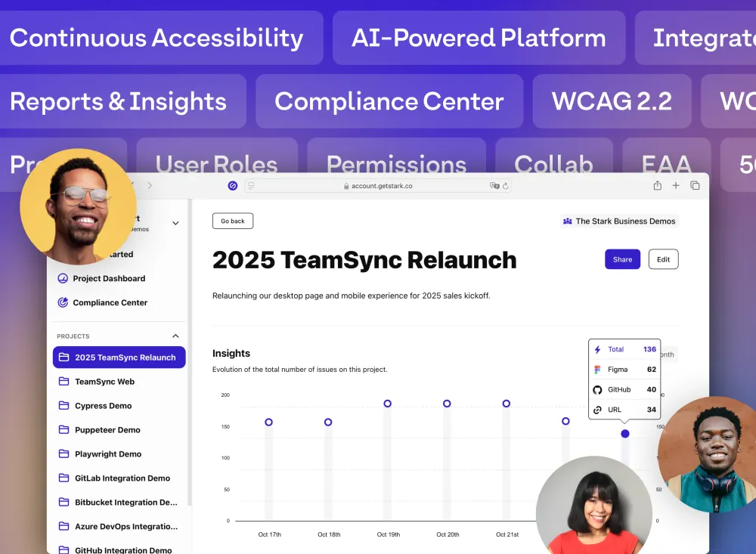This screenshot has height=554, width=756.
Task: Open the Cypress Demo project
Action: pyautogui.click(x=103, y=406)
